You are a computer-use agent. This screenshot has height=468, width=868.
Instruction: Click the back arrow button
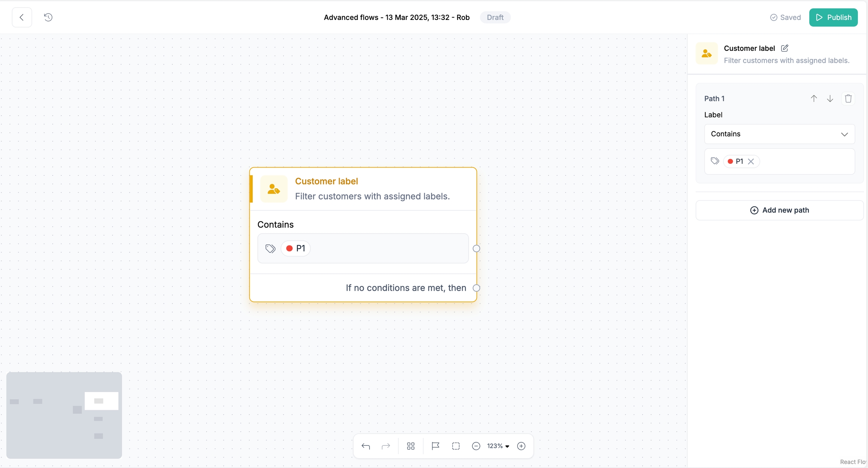tap(22, 17)
